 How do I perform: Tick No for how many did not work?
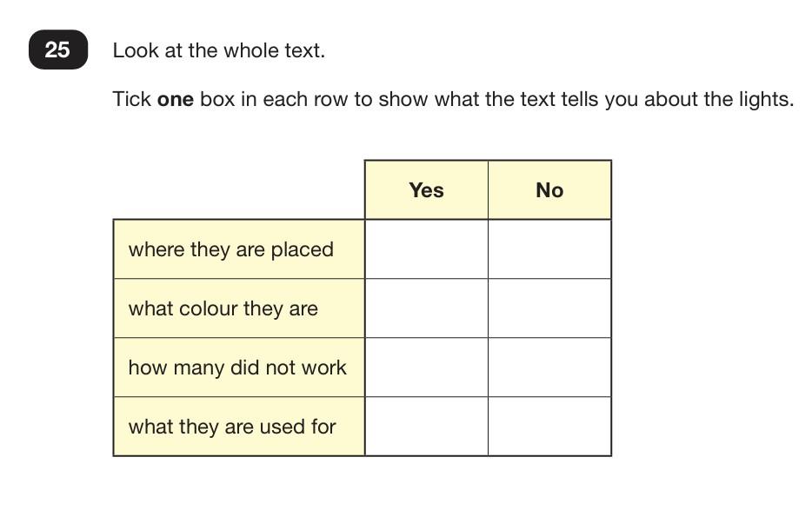(x=549, y=368)
